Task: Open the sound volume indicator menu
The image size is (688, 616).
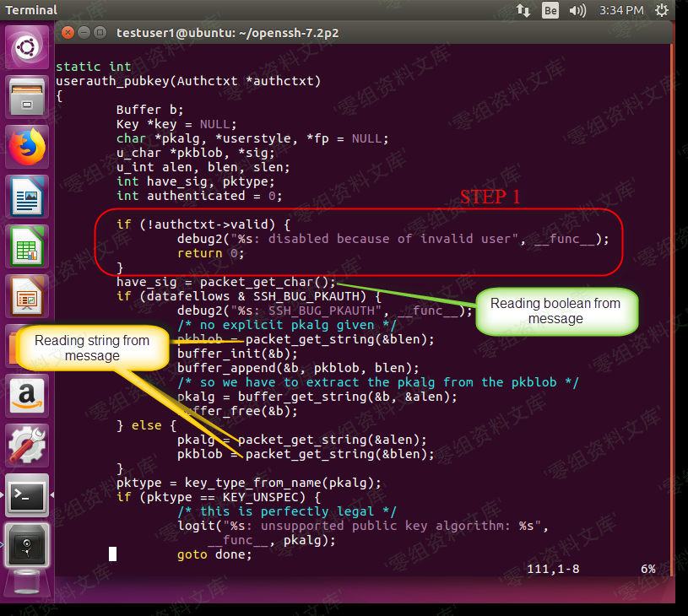Action: pos(577,10)
